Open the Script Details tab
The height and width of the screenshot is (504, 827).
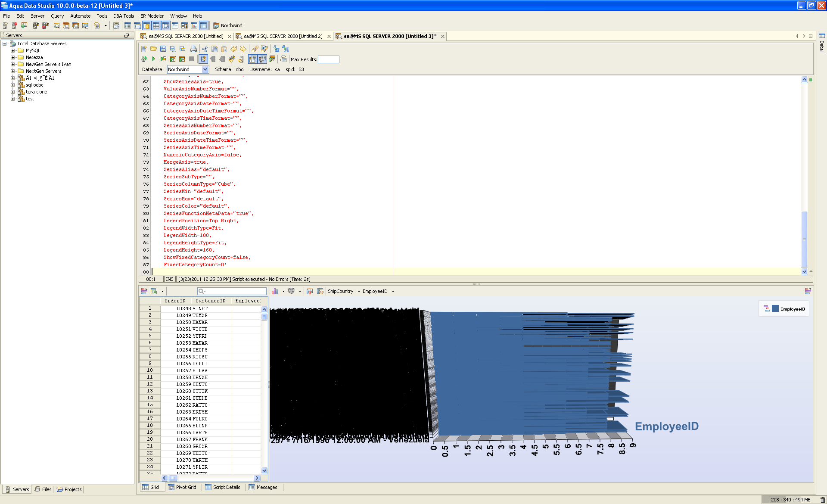point(223,487)
